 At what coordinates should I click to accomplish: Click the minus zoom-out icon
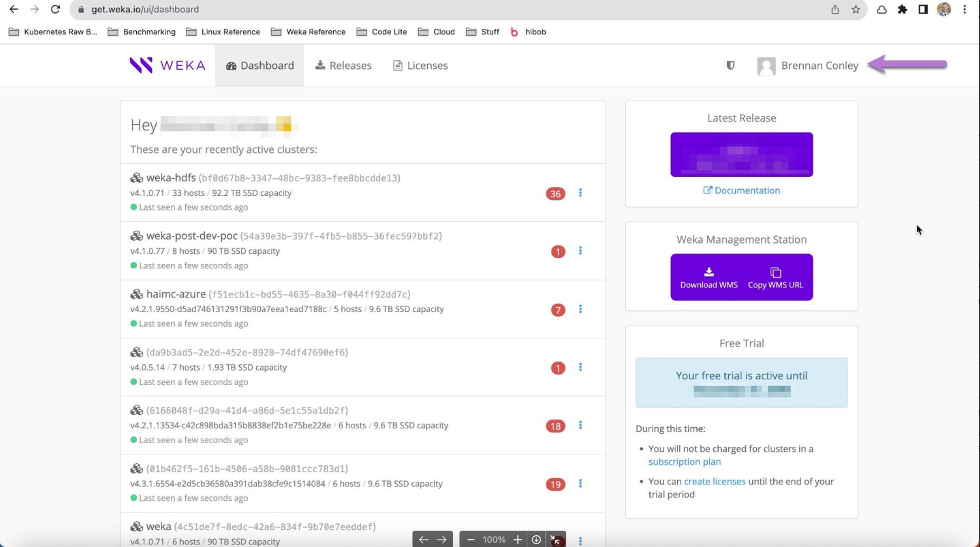pyautogui.click(x=470, y=540)
